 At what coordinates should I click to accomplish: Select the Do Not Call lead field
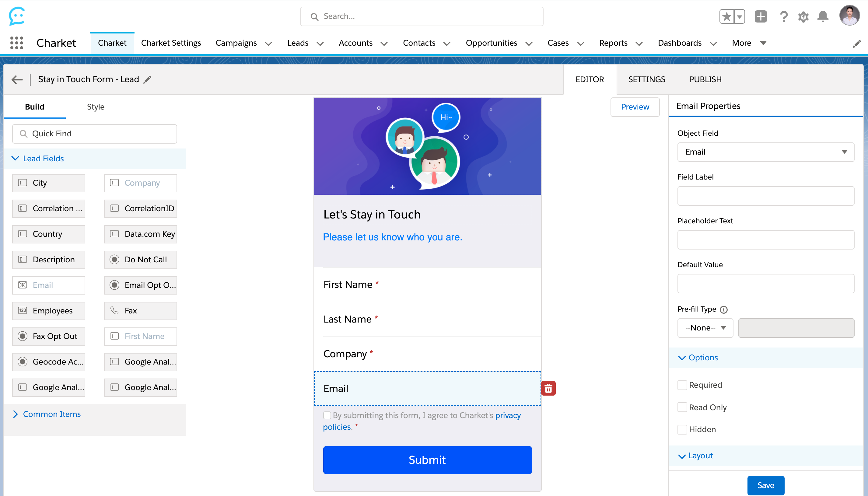(x=140, y=260)
